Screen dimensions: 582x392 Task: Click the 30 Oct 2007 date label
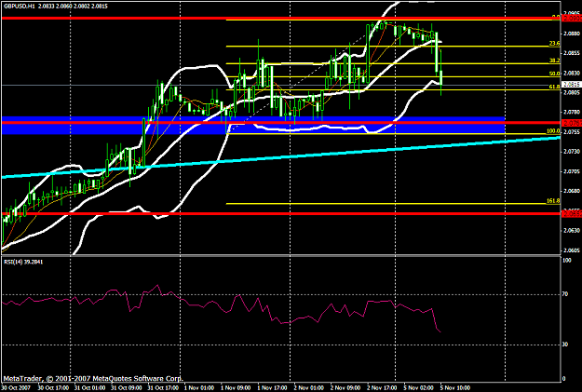(x=16, y=388)
